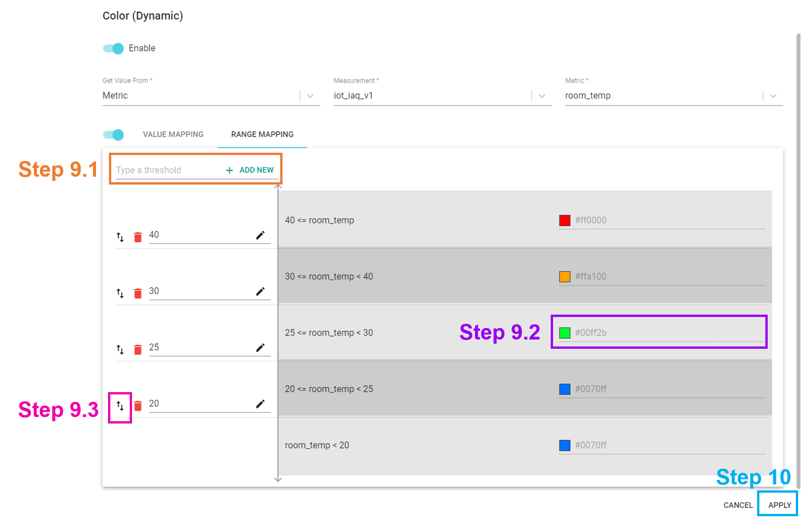Toggle the mapping switch next to VALUE MAPPING
The height and width of the screenshot is (519, 812).
[x=113, y=135]
